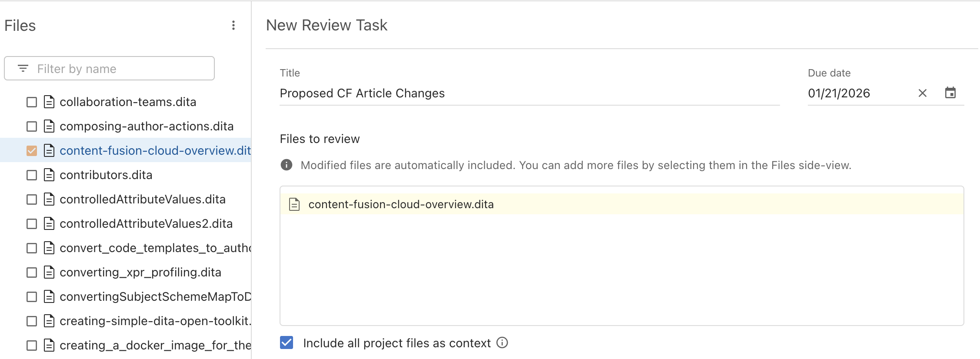Click info icon beside Include all project files
980x359 pixels.
pyautogui.click(x=502, y=343)
